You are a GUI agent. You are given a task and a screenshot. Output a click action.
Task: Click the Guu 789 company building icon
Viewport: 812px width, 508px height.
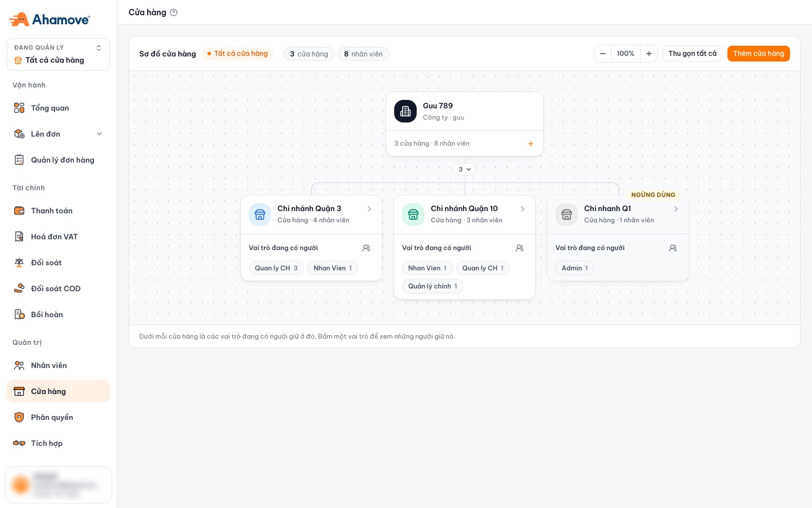tap(405, 111)
